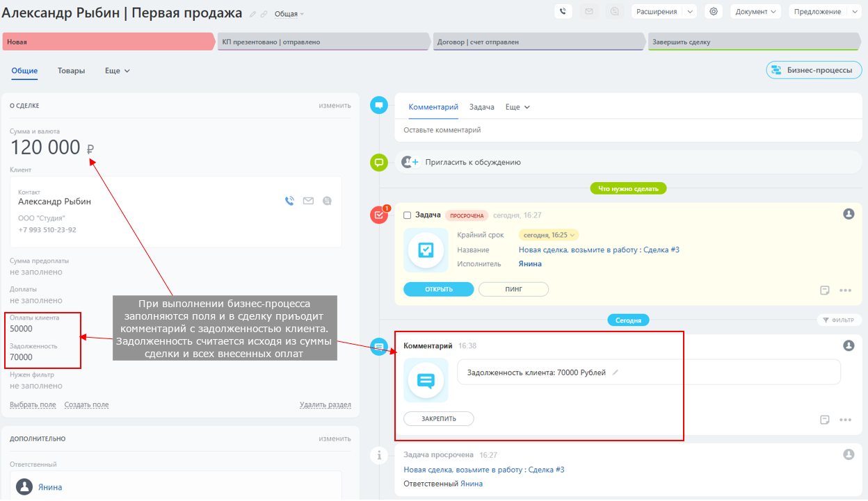The image size is (868, 501).
Task: Expand the Расширения dropdown arrow
Action: (x=689, y=11)
